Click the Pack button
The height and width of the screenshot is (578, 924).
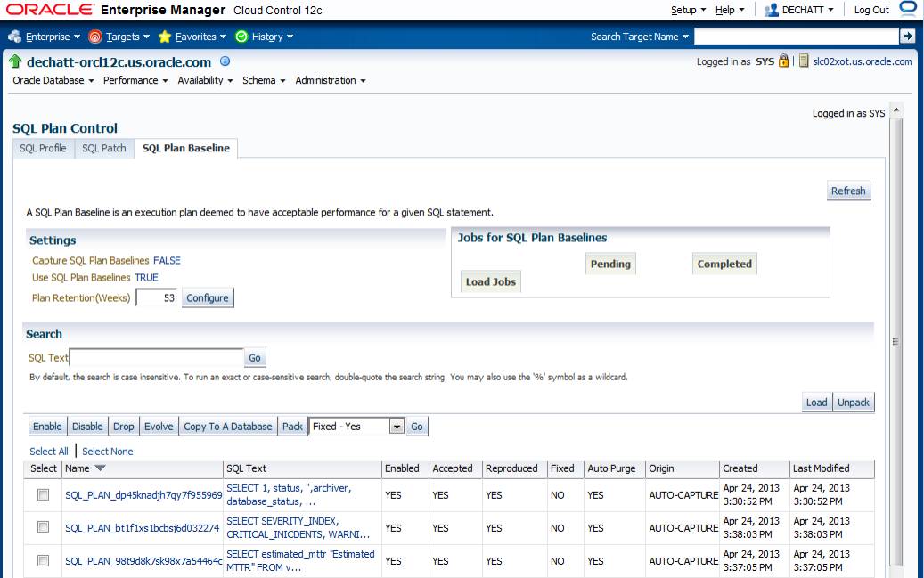click(x=292, y=426)
